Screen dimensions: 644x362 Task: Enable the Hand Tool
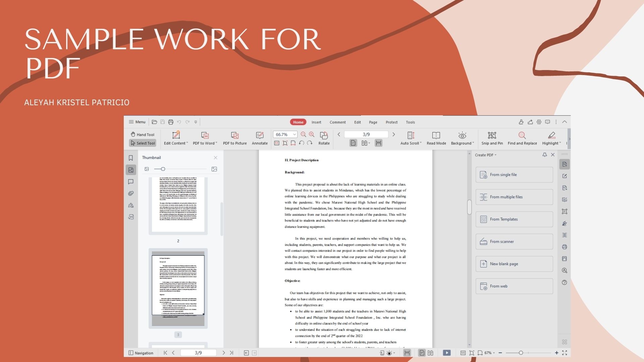tap(143, 134)
